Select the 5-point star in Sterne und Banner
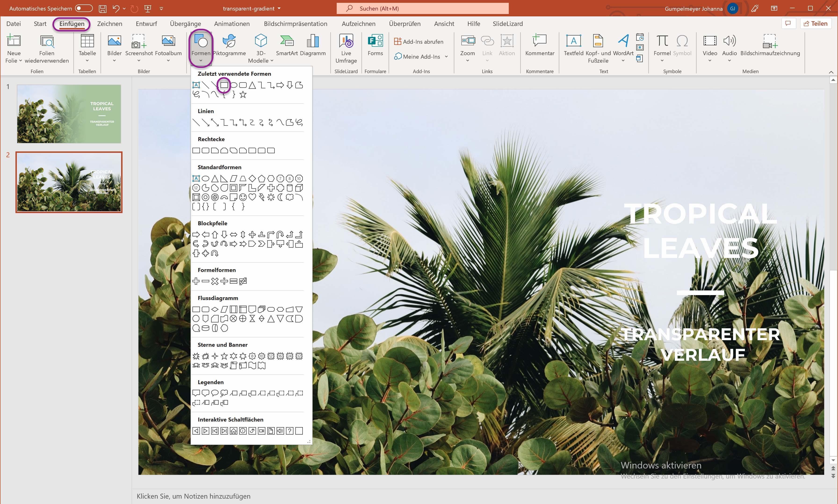Viewport: 838px width, 504px height. coord(224,356)
